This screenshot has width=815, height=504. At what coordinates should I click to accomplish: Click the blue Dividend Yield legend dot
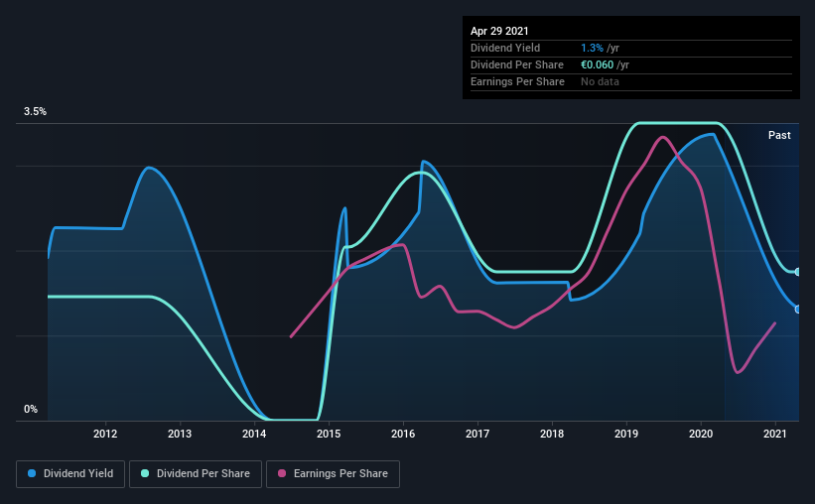pos(32,473)
